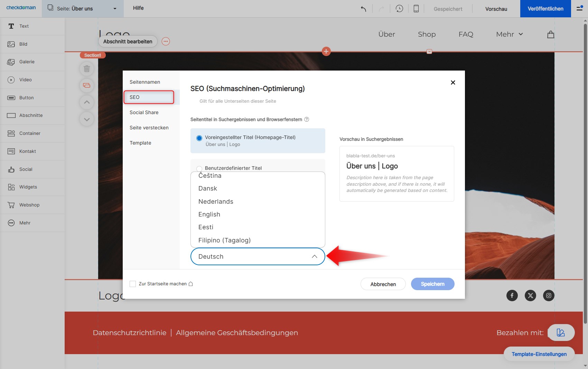588x369 pixels.
Task: Select Voreingestellter Titel radio button
Action: [199, 138]
